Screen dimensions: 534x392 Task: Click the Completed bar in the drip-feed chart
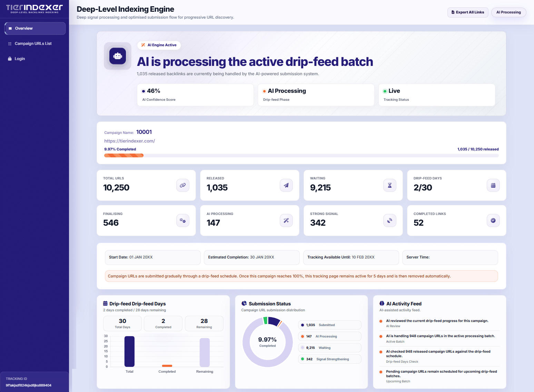pos(167,366)
